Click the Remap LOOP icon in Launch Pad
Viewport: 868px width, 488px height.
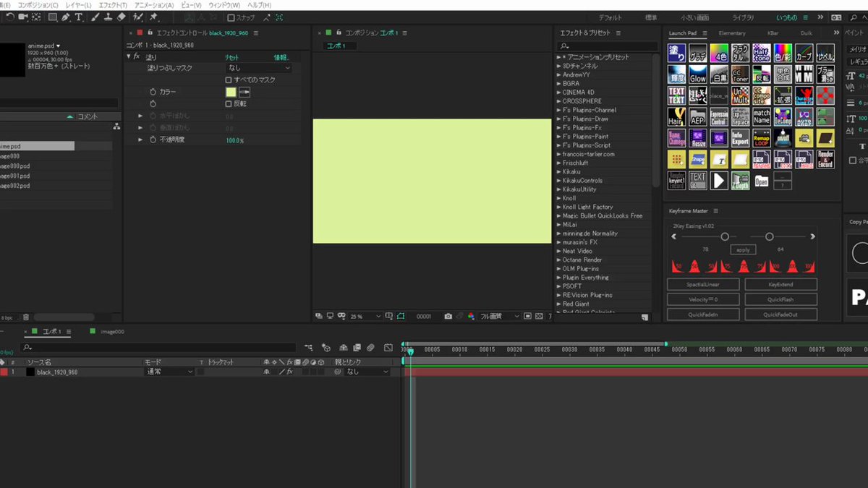pos(761,137)
